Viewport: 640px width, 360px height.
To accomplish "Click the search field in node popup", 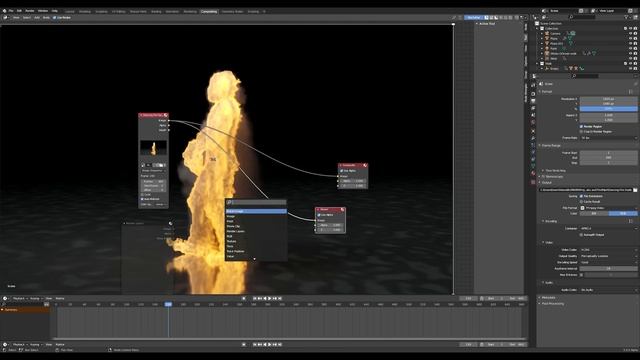I will coord(256,202).
